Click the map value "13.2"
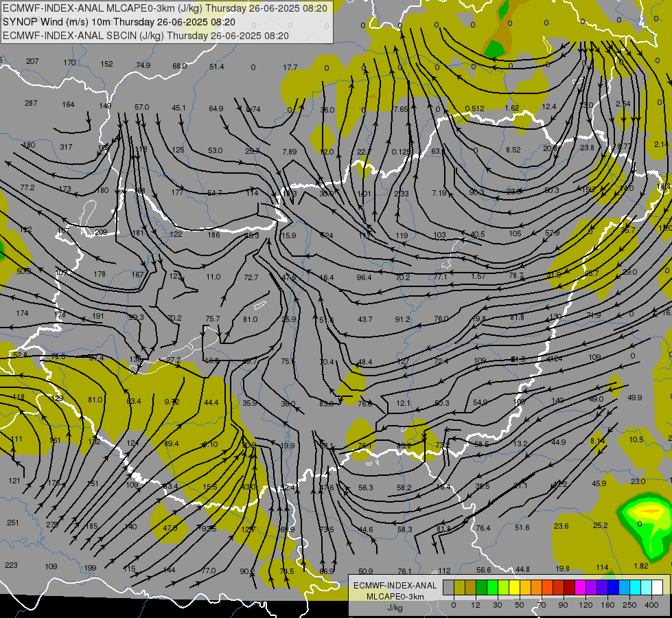 pyautogui.click(x=520, y=444)
